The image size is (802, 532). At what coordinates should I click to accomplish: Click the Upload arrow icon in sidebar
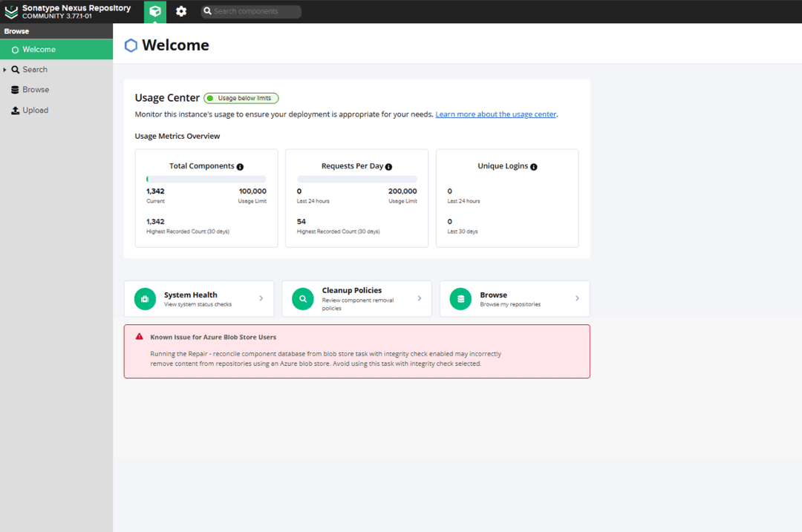click(15, 110)
